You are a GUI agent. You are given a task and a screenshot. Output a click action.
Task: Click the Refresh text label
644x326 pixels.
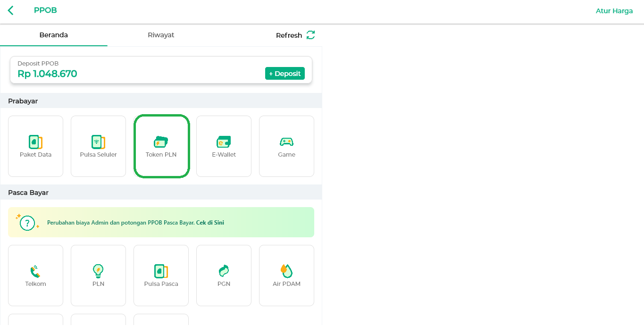click(x=289, y=35)
